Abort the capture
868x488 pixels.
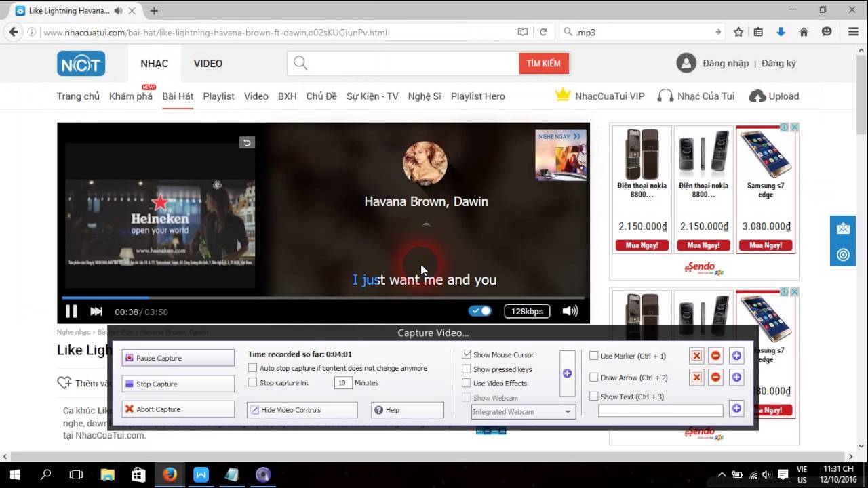[178, 409]
